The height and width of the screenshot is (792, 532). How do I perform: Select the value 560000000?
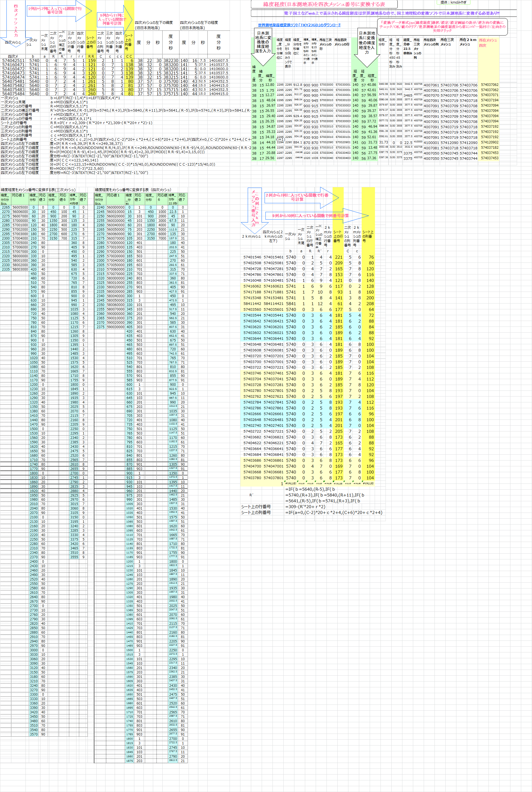click(115, 207)
